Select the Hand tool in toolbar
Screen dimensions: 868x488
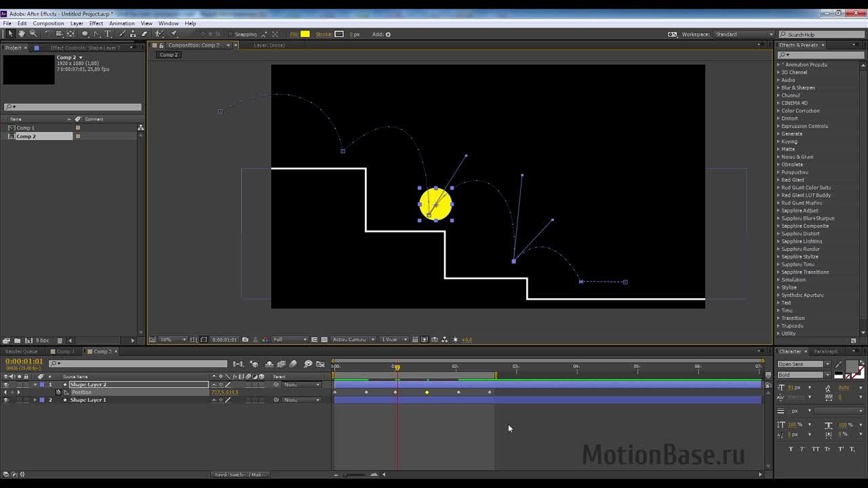click(x=22, y=34)
